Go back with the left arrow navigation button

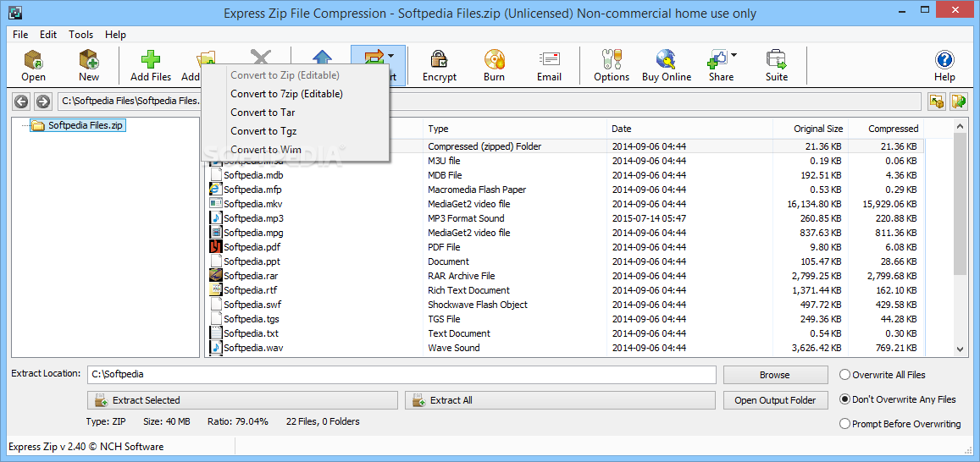click(x=21, y=102)
